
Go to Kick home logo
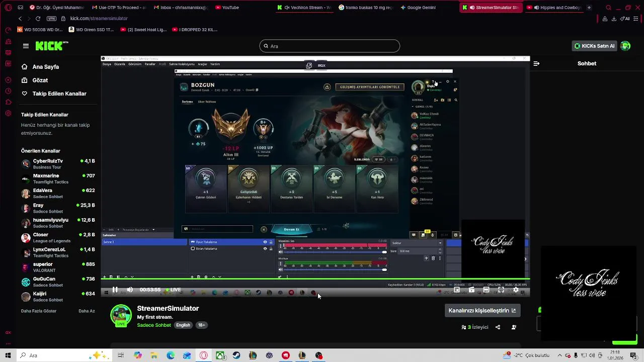[52, 46]
